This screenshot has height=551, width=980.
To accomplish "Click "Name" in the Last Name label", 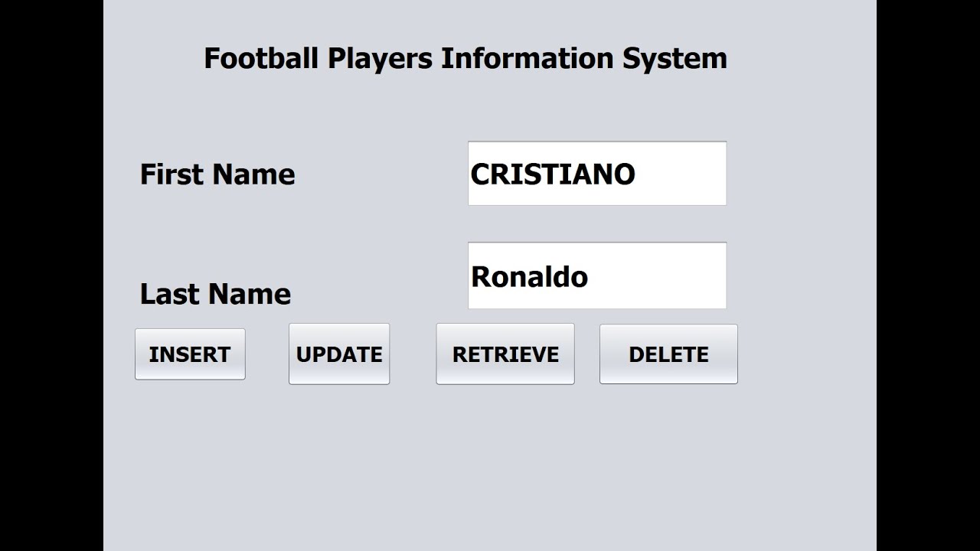I will click(x=249, y=294).
